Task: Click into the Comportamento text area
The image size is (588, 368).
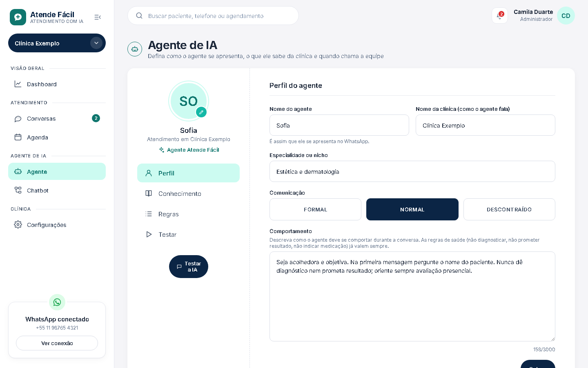Action: point(412,296)
